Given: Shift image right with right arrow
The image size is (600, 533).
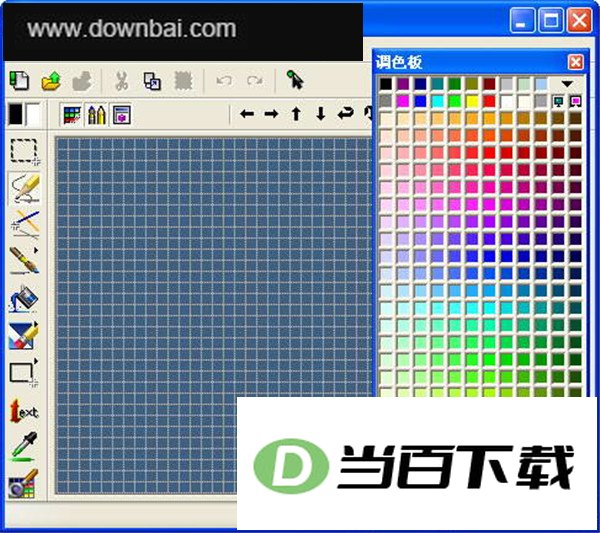Looking at the screenshot, I should point(271,114).
